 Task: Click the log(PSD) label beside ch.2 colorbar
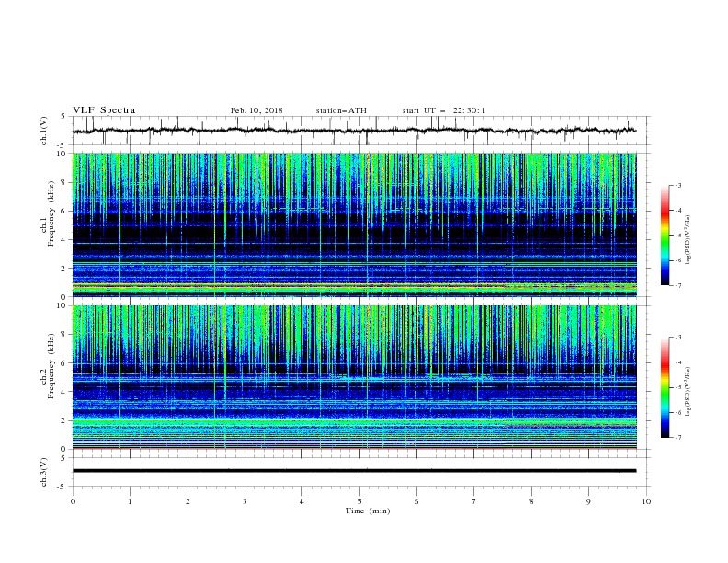pos(688,392)
